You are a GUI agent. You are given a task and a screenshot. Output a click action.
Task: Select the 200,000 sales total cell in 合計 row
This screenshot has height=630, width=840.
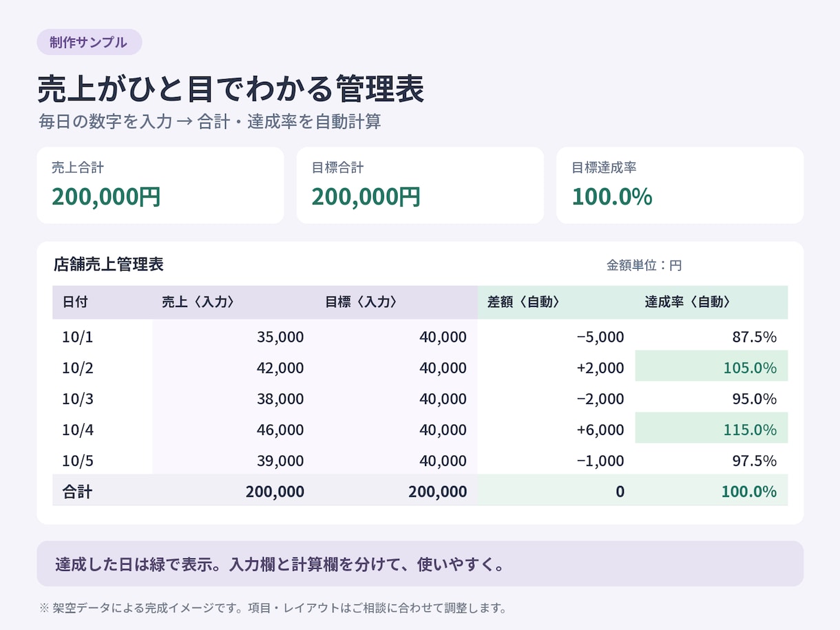tap(234, 490)
